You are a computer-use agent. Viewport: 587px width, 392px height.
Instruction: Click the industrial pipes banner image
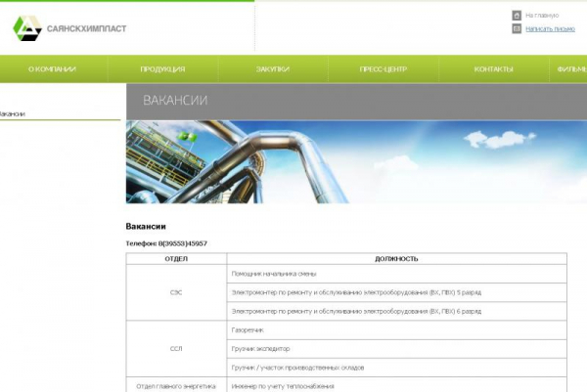point(356,161)
